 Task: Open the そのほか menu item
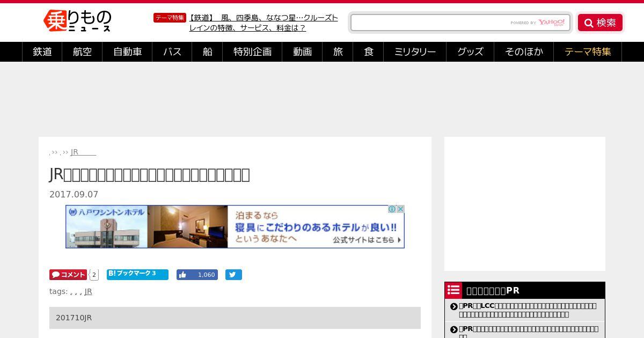pyautogui.click(x=524, y=52)
